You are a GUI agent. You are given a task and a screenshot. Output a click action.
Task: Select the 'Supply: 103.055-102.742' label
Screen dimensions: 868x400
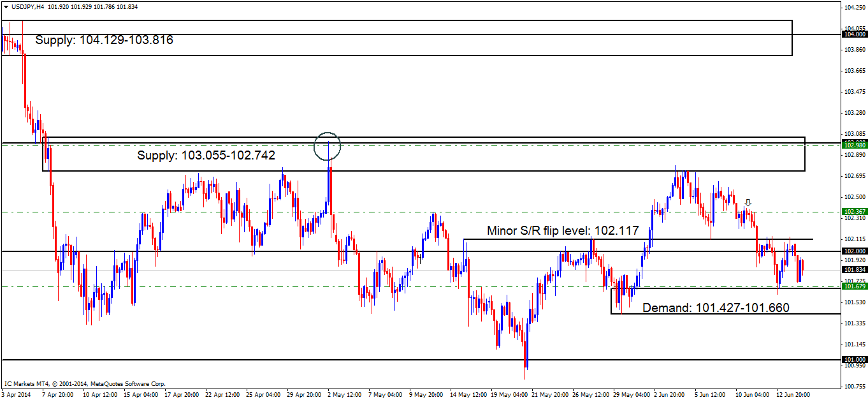pos(206,155)
